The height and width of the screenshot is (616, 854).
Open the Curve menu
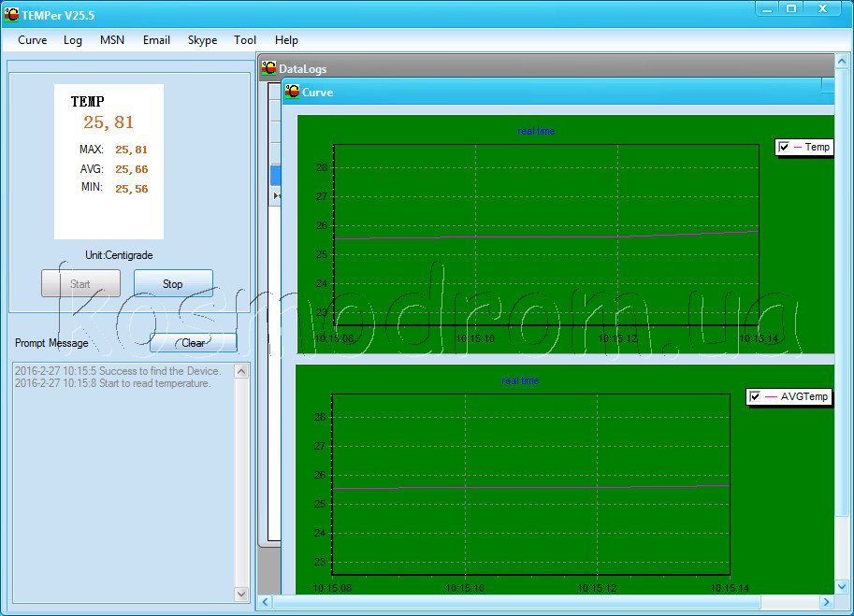click(x=33, y=40)
